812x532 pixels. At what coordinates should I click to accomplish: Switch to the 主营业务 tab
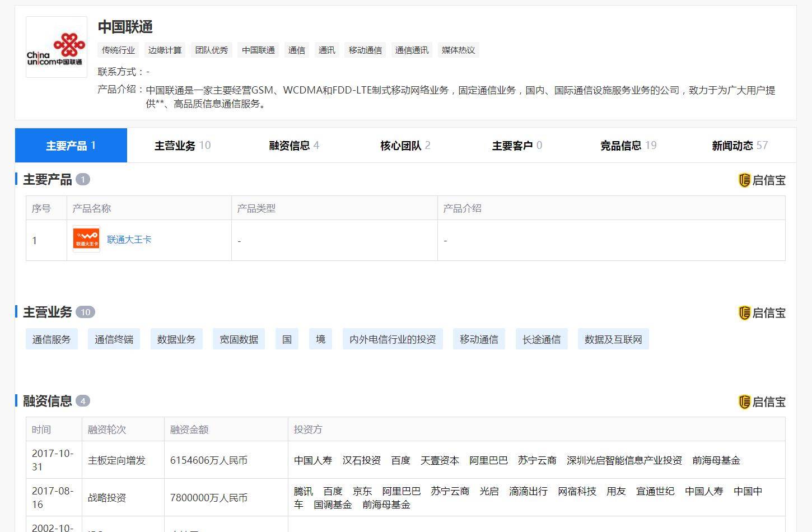pyautogui.click(x=183, y=146)
